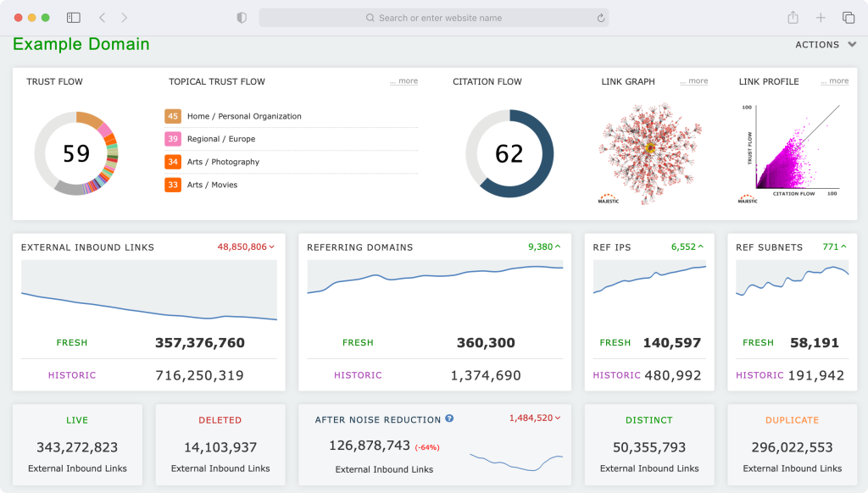Add a new tab with the plus icon
868x493 pixels.
click(821, 18)
